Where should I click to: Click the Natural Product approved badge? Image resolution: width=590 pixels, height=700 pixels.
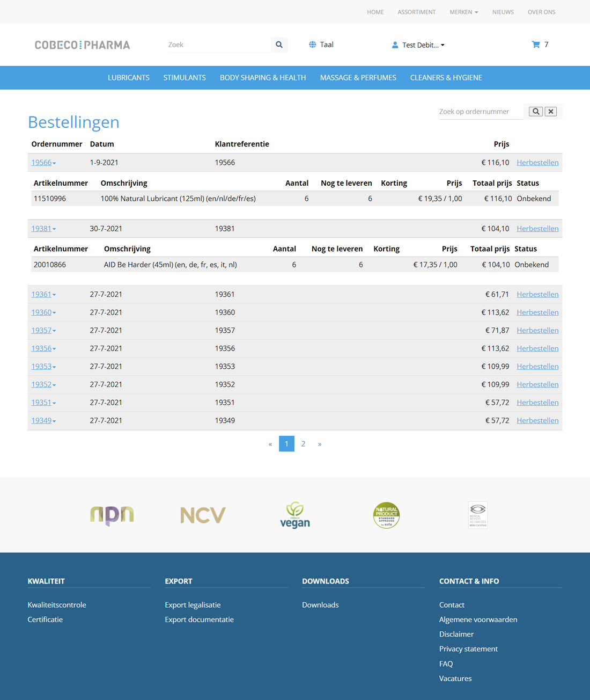tap(386, 515)
